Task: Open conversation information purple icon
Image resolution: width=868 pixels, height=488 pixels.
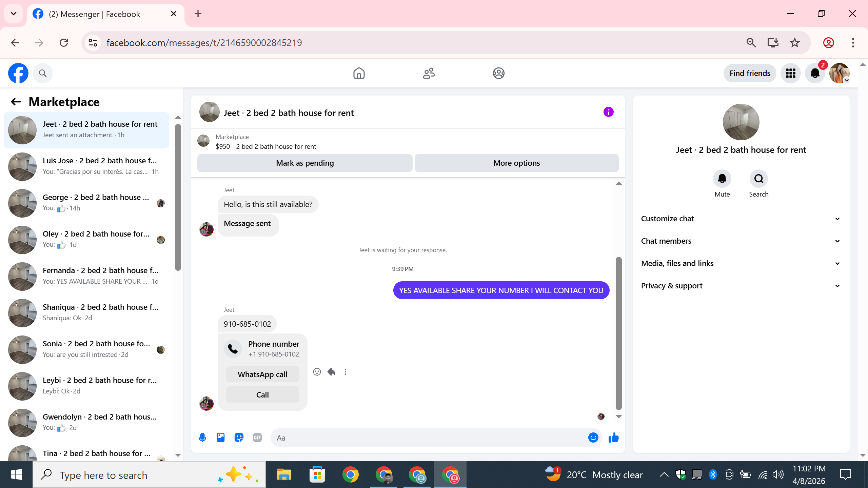Action: click(x=608, y=112)
